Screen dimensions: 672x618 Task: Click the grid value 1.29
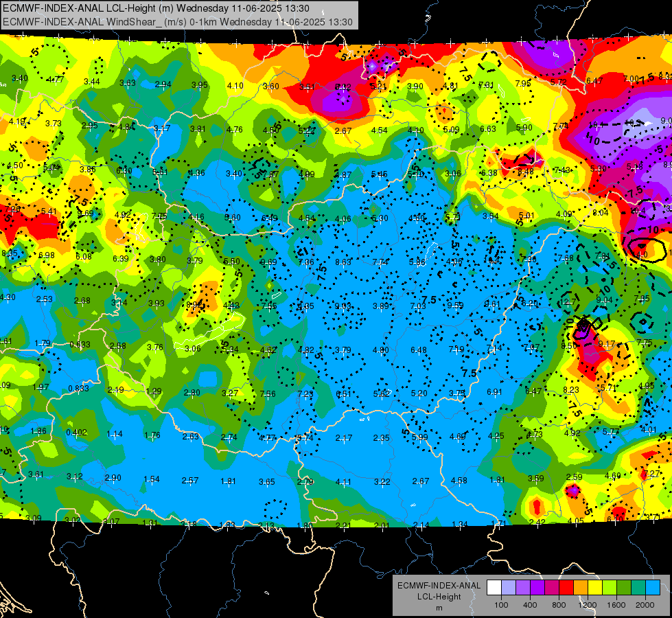tap(154, 391)
